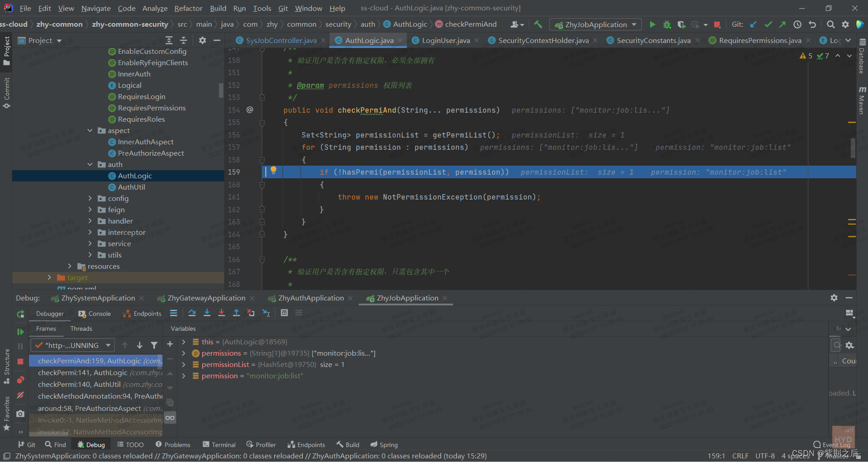868x462 pixels.
Task: Toggle frames filter funnel icon
Action: point(154,345)
